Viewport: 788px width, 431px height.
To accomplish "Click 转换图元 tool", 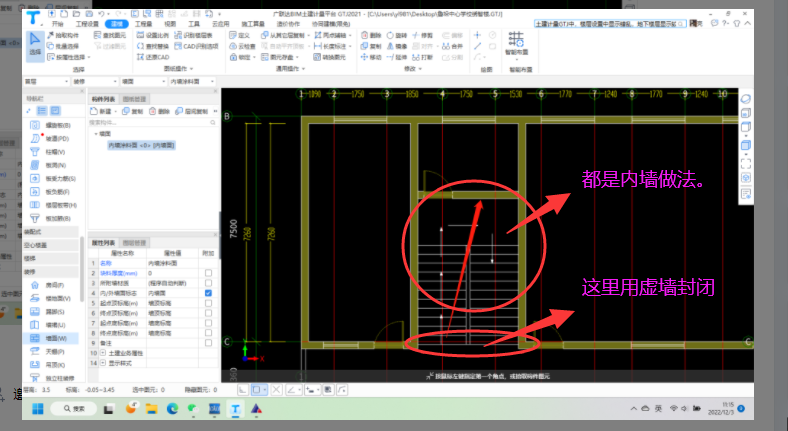I will (330, 57).
